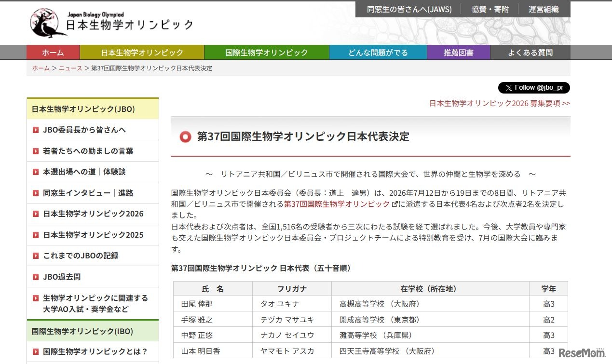Viewport: 612px width, 364px height.
Task: Open the どんな問題がでる section
Action: tap(378, 53)
